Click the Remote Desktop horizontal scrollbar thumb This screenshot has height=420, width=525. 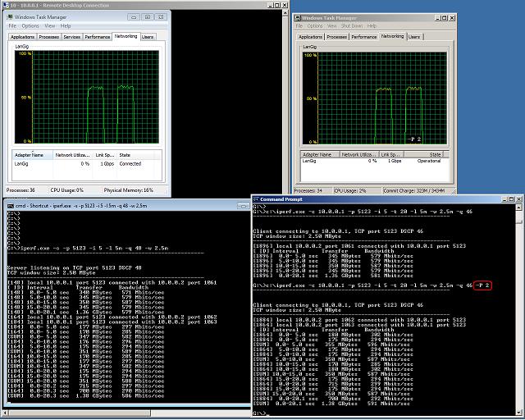pyautogui.click(x=79, y=413)
